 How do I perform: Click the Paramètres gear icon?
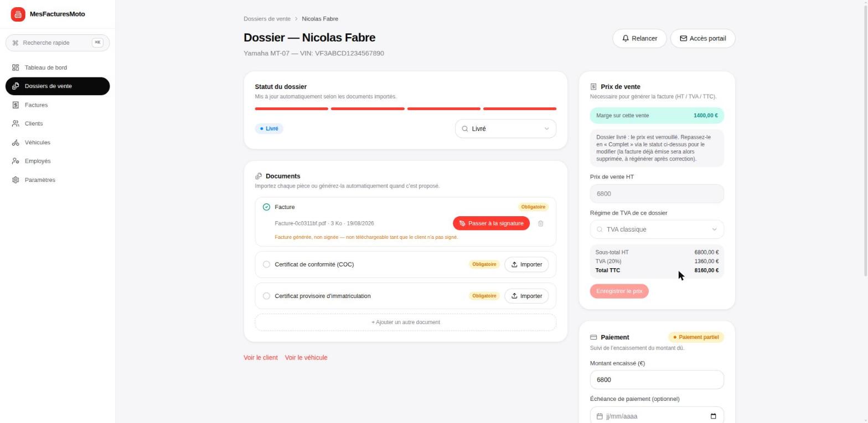pyautogui.click(x=15, y=180)
